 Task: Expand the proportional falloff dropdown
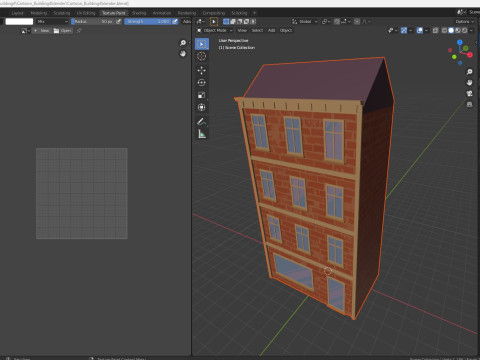366,21
